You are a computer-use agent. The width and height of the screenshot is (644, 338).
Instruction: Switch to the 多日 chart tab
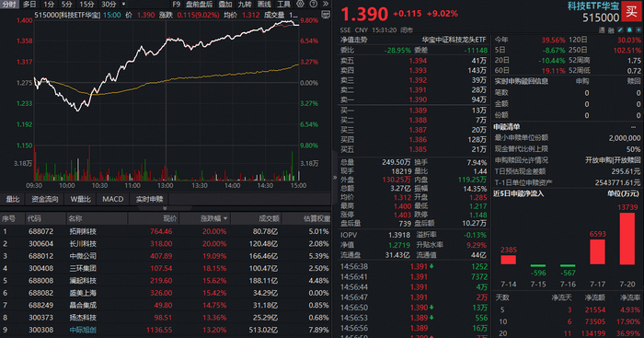[29, 4]
